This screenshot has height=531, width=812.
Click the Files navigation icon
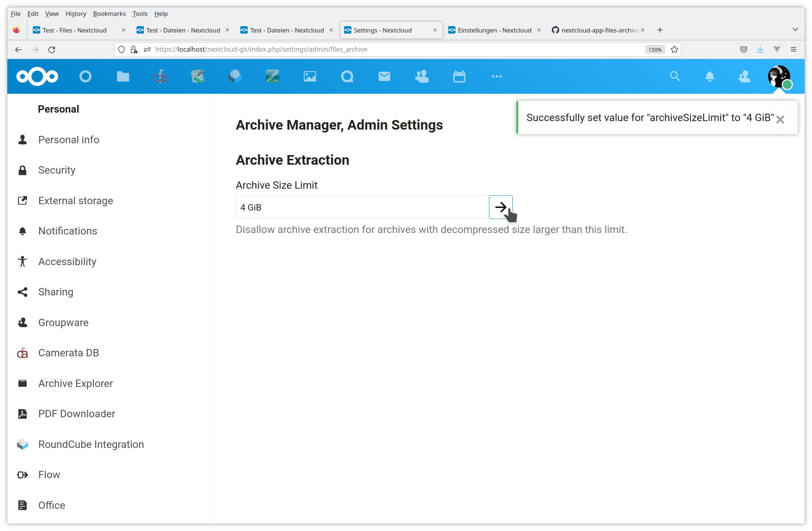click(123, 76)
